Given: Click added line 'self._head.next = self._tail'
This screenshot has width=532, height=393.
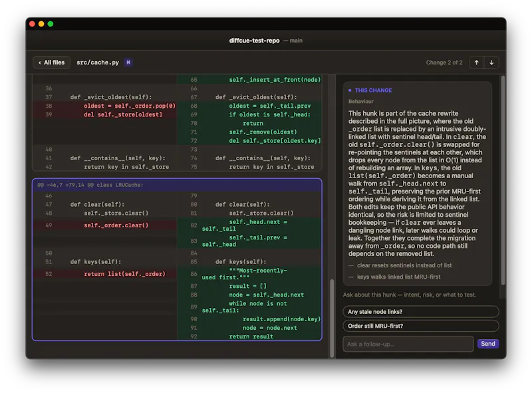Looking at the screenshot, I should coord(245,225).
